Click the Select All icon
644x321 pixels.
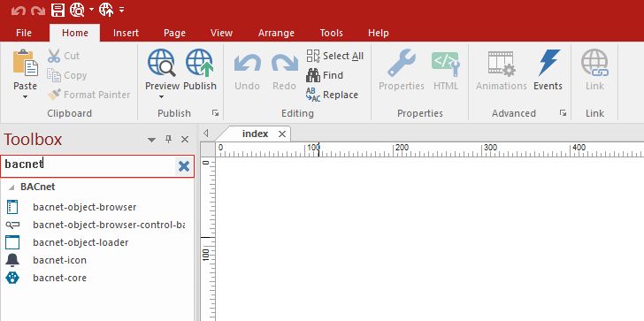pyautogui.click(x=313, y=57)
